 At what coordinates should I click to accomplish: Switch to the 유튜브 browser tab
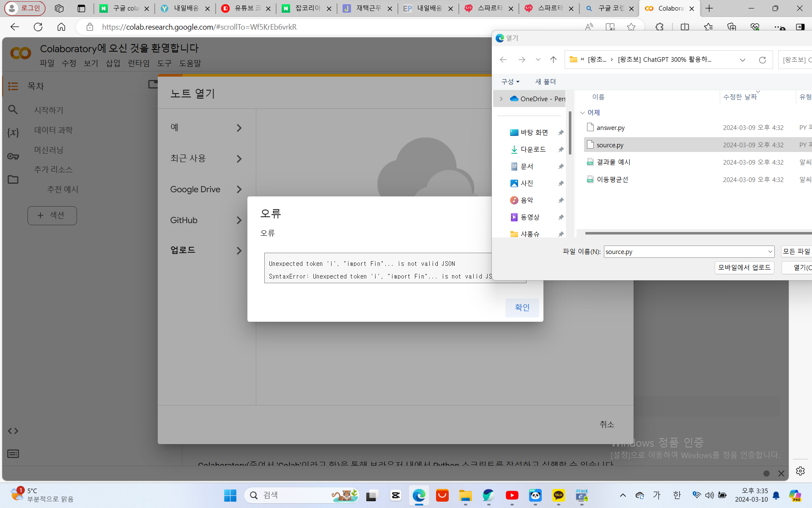(x=246, y=8)
